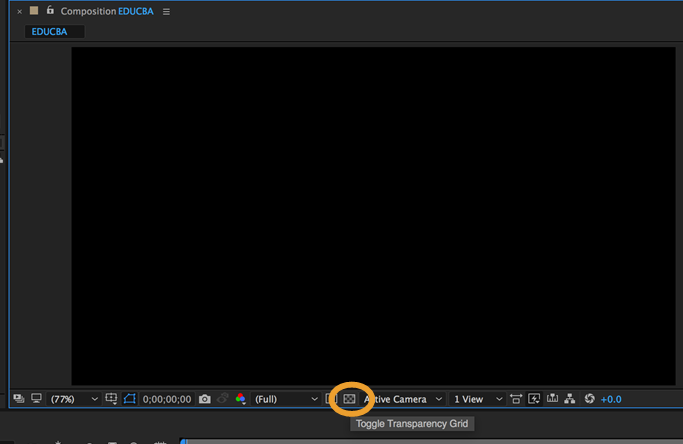Click the Primary Viewer monitor icon
The width and height of the screenshot is (683, 444).
click(37, 399)
